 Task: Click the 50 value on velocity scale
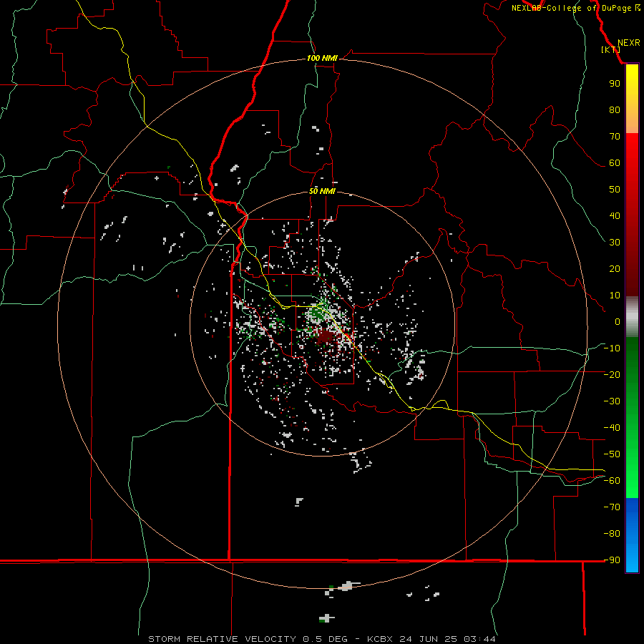pyautogui.click(x=615, y=190)
